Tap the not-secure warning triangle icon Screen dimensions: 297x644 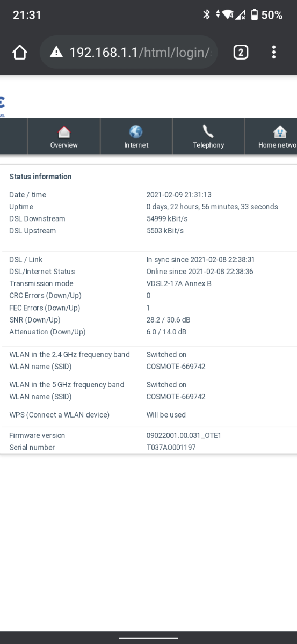coord(56,52)
